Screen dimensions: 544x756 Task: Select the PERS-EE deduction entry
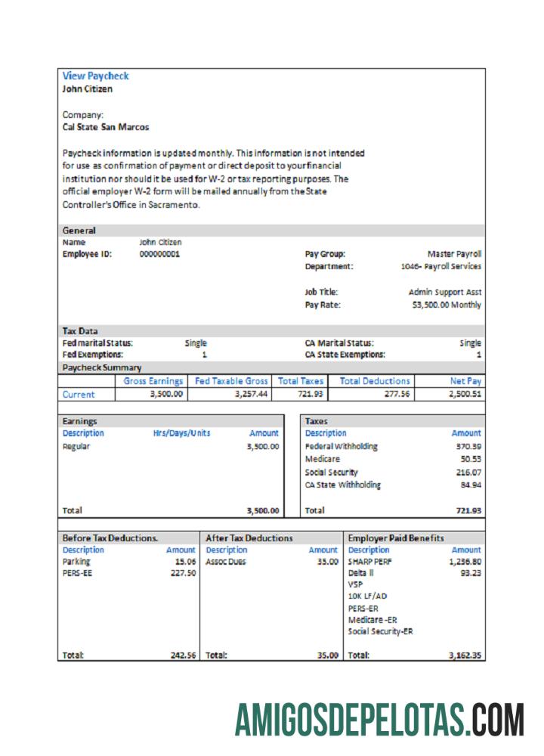tap(77, 573)
